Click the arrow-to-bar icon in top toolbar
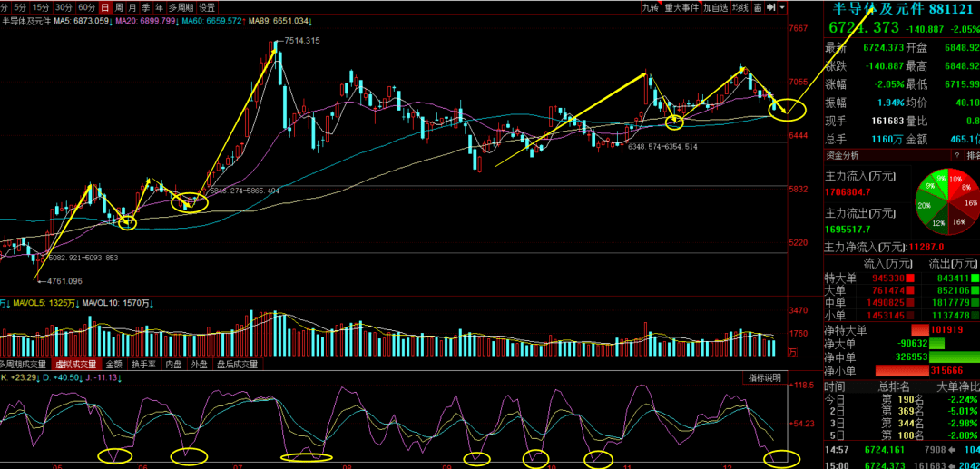 coord(770,7)
